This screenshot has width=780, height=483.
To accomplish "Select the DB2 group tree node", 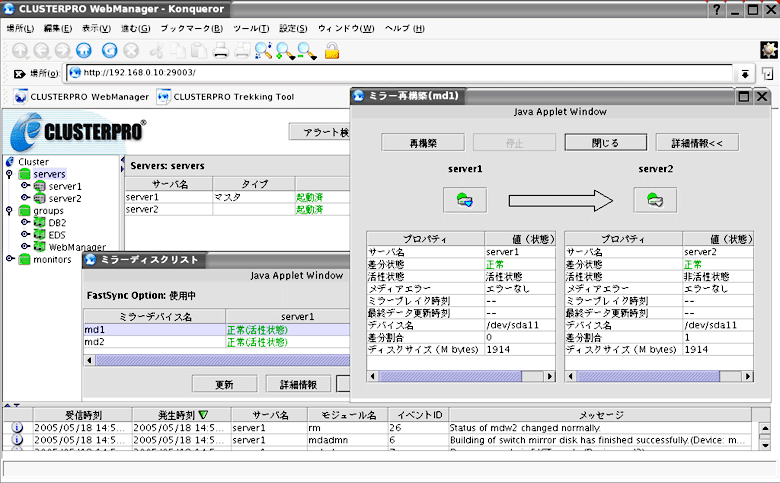I will pyautogui.click(x=57, y=223).
